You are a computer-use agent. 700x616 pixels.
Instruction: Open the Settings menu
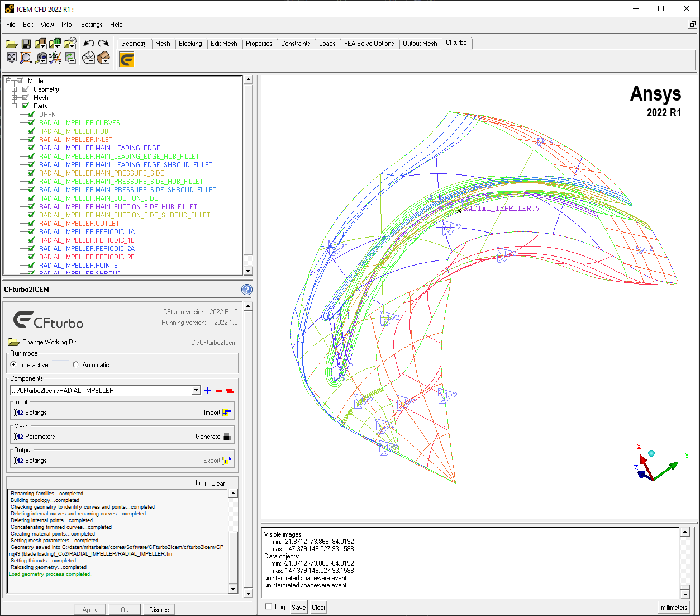click(92, 25)
